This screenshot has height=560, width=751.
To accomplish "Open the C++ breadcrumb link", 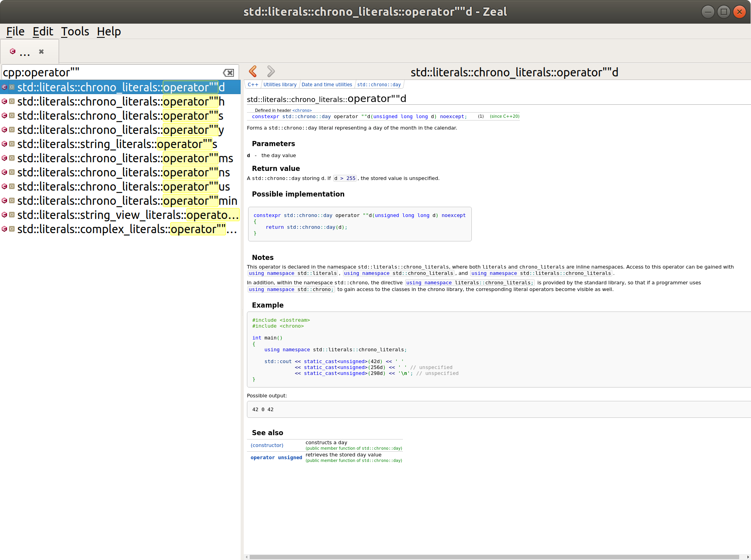I will click(253, 84).
